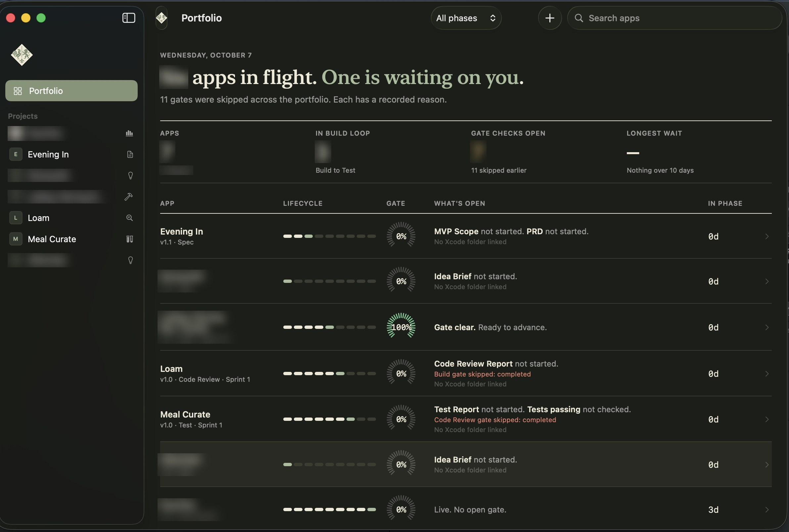Open Loam project in sidebar

click(x=71, y=218)
